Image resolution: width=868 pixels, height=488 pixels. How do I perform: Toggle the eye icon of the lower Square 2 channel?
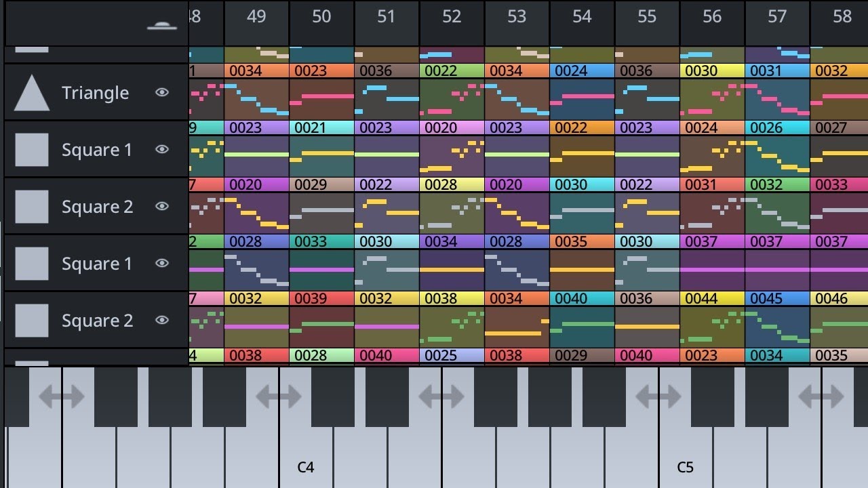(x=162, y=320)
